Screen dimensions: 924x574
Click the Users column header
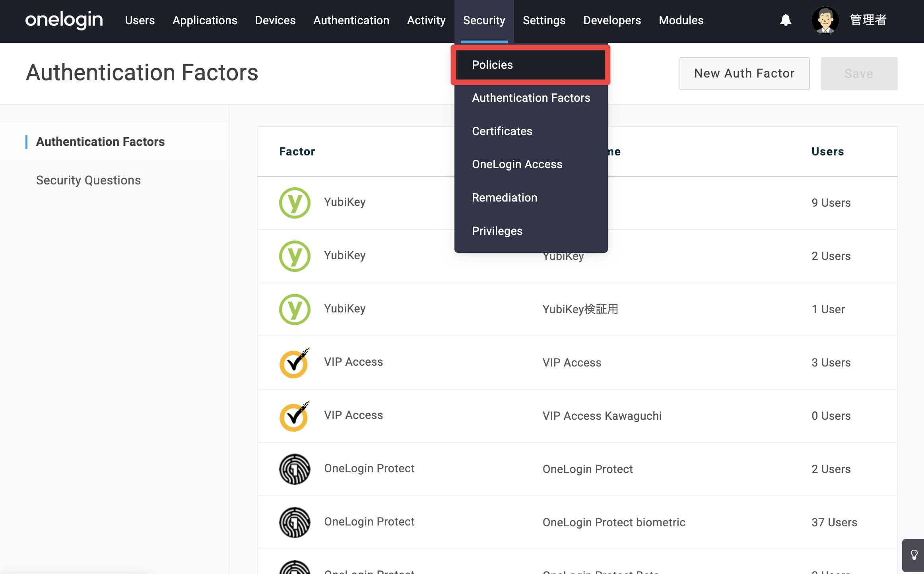point(828,151)
